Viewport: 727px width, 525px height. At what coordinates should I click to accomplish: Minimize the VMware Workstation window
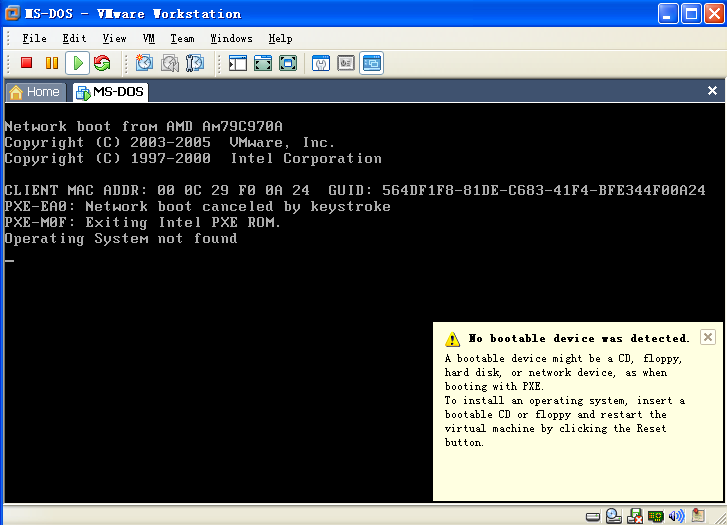pyautogui.click(x=668, y=14)
